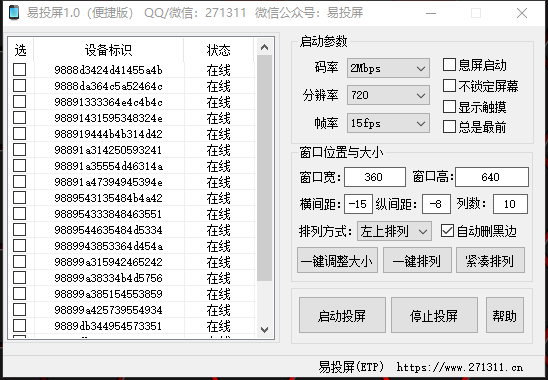Viewport: 548px width, 380px height.
Task: Click the phone app icon in title bar
Action: pyautogui.click(x=14, y=13)
